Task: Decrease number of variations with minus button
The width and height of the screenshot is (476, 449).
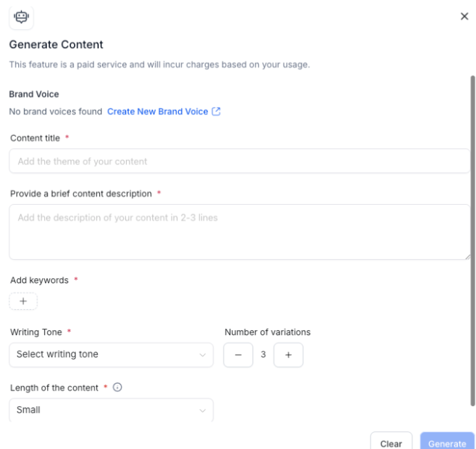Action: [x=238, y=355]
